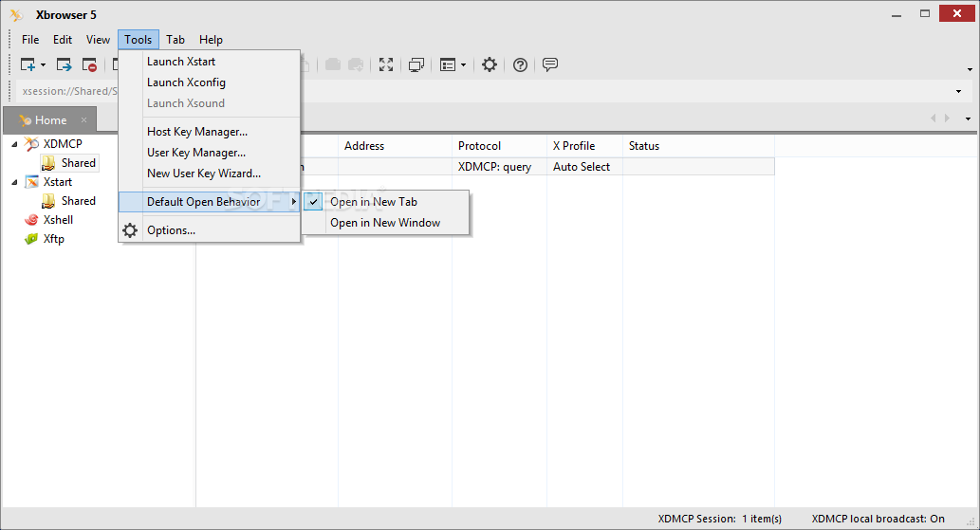
Task: Open the Help menu
Action: click(212, 39)
